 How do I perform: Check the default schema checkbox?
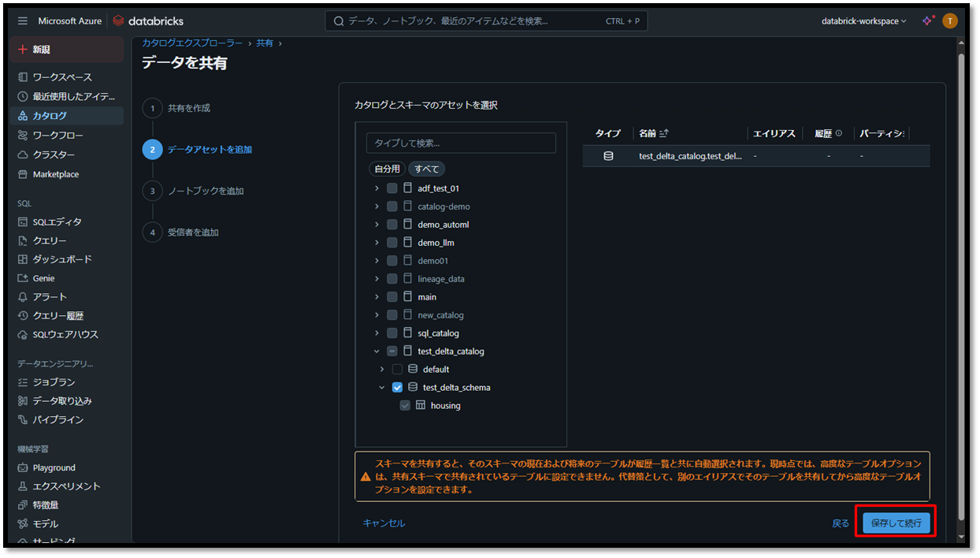397,370
